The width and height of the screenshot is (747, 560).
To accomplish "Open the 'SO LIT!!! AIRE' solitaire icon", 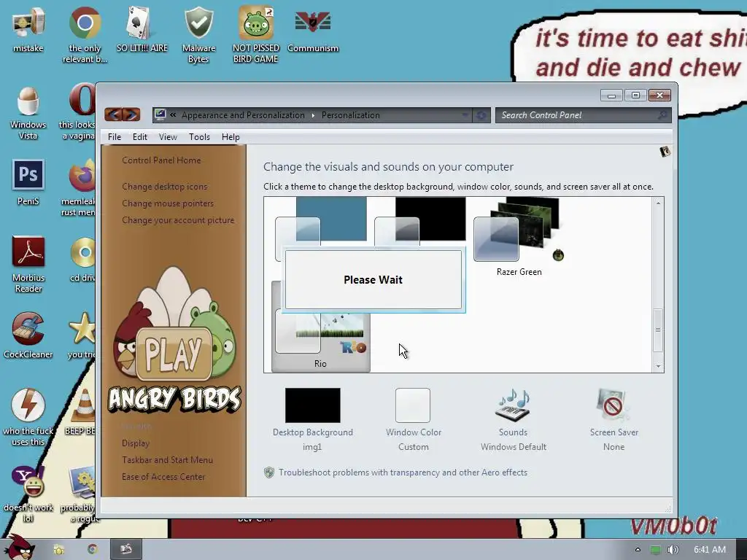I will (142, 29).
